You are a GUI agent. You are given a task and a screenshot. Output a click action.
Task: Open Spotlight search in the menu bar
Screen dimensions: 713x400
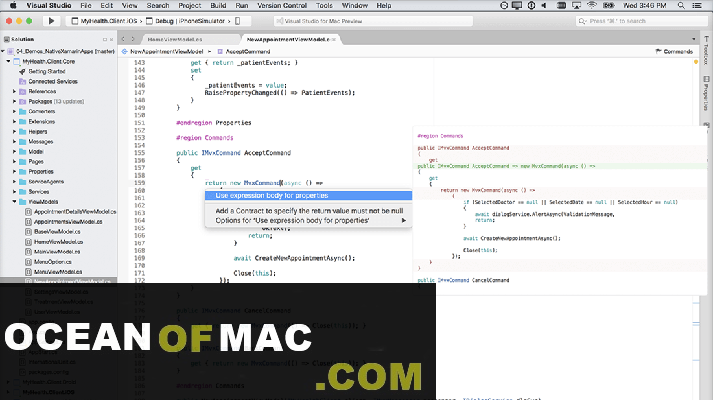click(x=681, y=5)
